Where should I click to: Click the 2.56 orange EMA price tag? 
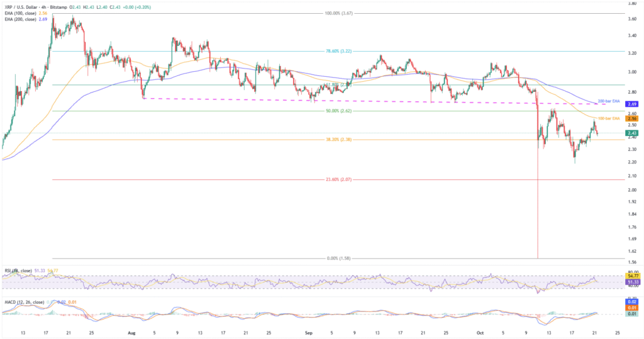(x=632, y=118)
